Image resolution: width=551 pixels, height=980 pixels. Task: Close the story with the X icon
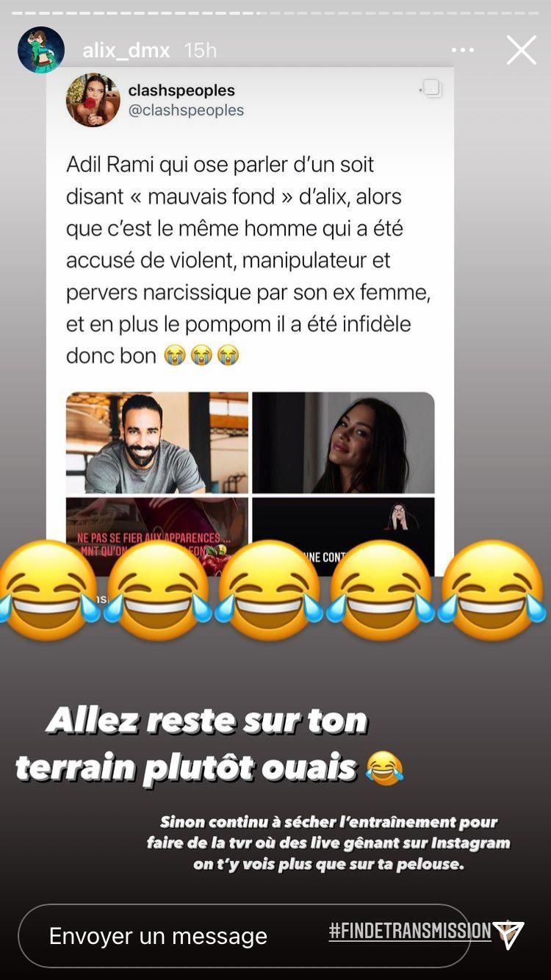tap(522, 50)
